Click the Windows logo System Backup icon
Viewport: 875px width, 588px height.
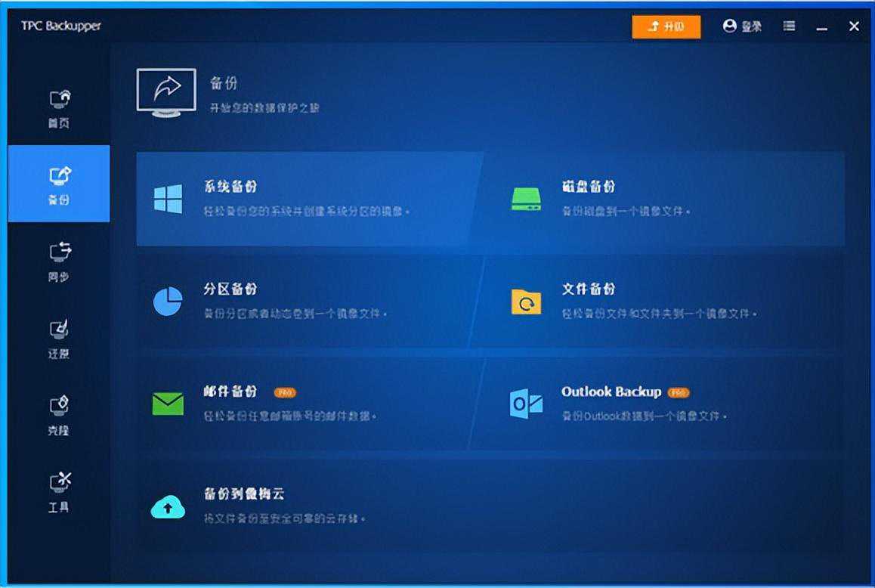pos(168,199)
